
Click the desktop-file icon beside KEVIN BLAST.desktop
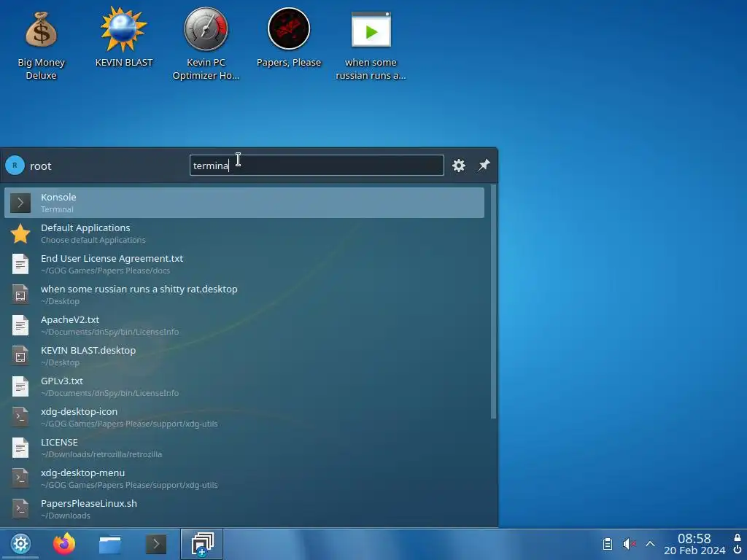click(x=20, y=356)
